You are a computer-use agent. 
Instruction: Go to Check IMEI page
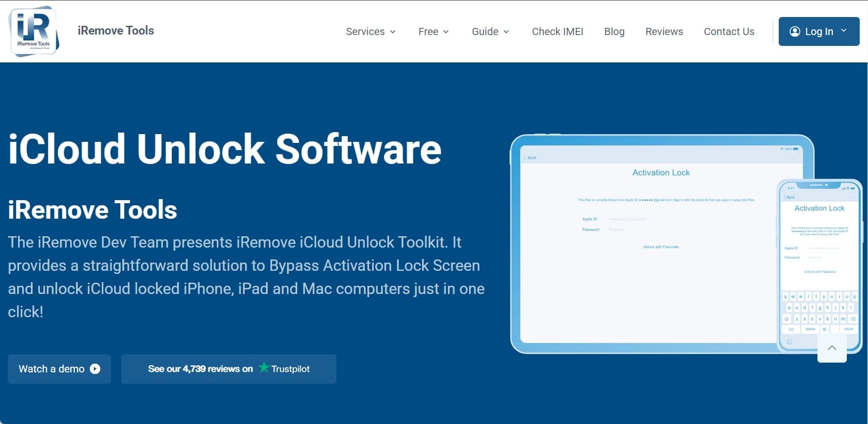(557, 31)
